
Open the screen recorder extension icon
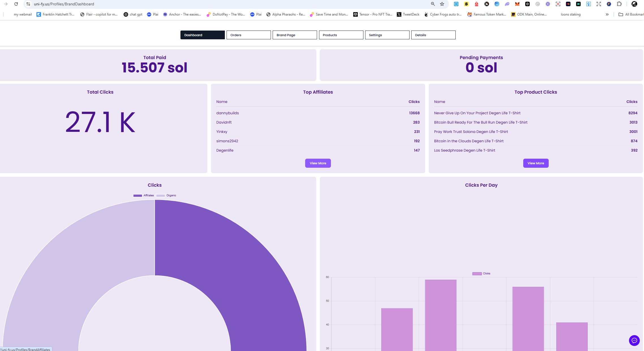(558, 4)
